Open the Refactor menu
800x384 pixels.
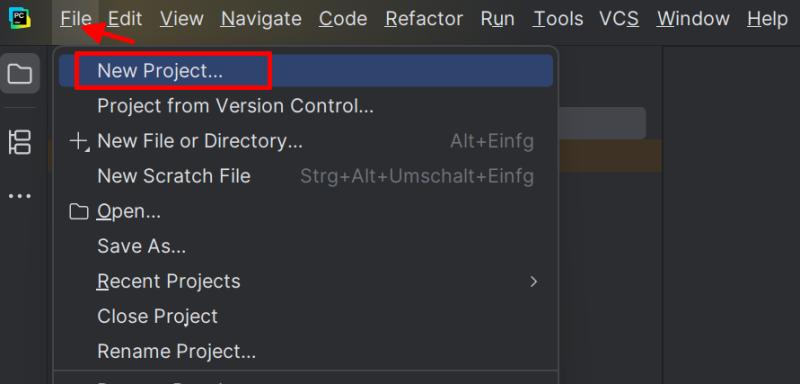click(x=424, y=19)
